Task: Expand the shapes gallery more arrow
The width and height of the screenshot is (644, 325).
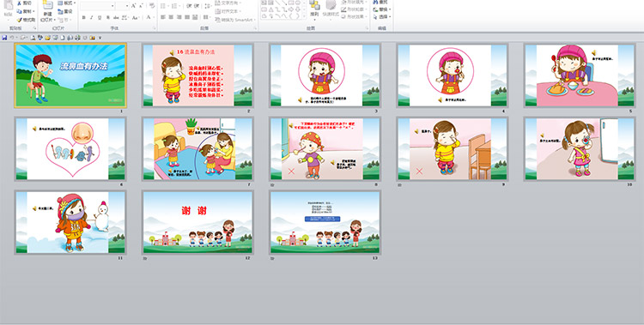Action: 304,16
